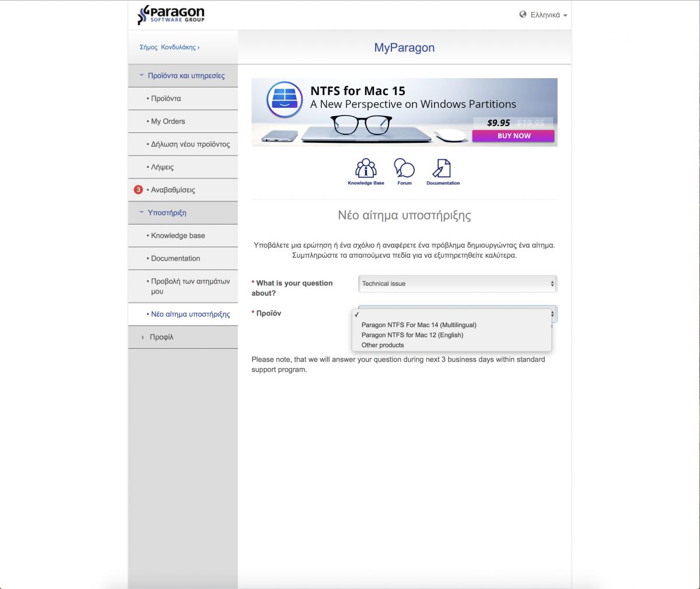Click the $9.95 price on banner
Viewport: 700px width, 589px height.
pyautogui.click(x=499, y=122)
